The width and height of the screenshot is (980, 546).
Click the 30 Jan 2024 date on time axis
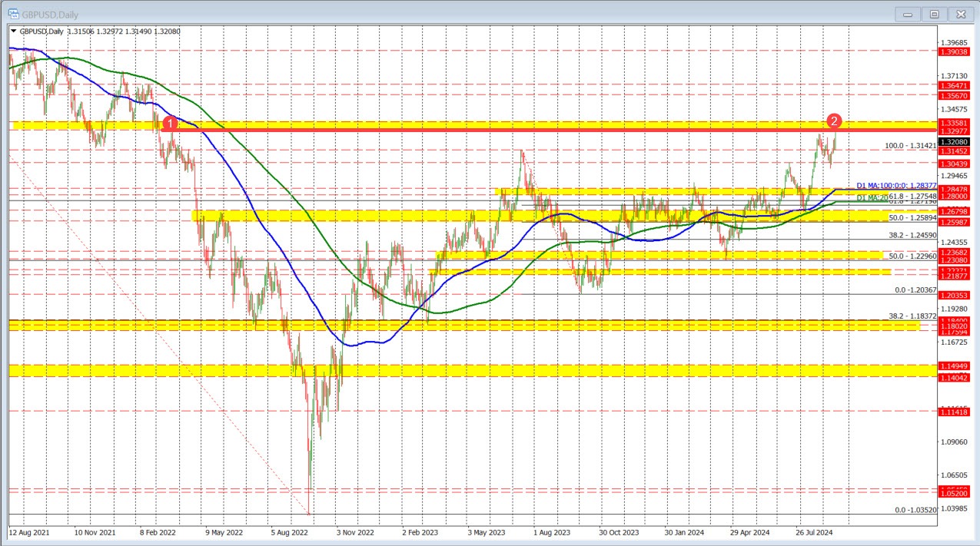click(x=685, y=531)
